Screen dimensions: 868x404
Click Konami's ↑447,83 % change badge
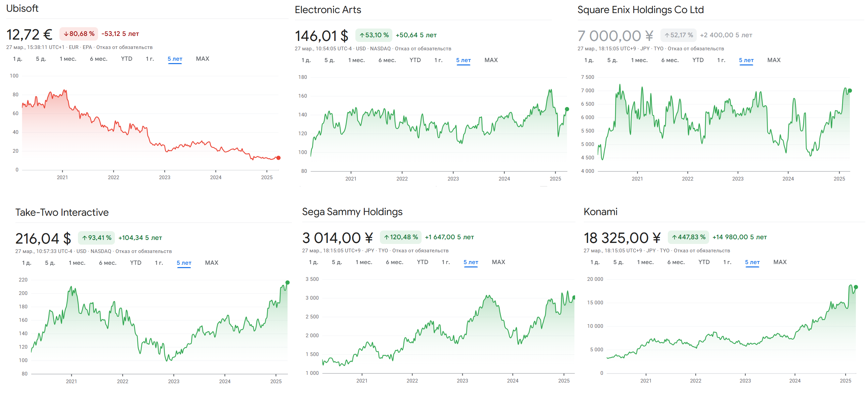tap(688, 237)
